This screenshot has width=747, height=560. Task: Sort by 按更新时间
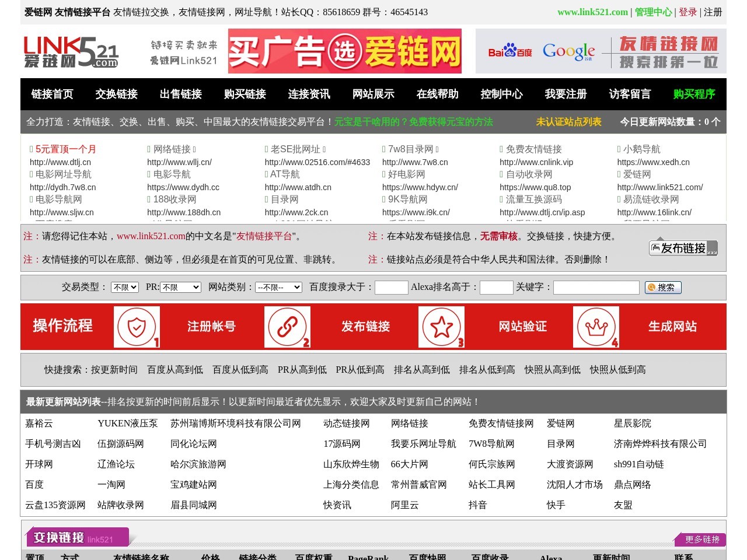pos(114,370)
